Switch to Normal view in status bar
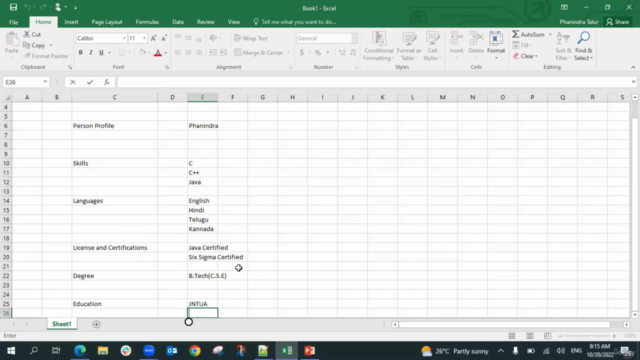 [511, 336]
